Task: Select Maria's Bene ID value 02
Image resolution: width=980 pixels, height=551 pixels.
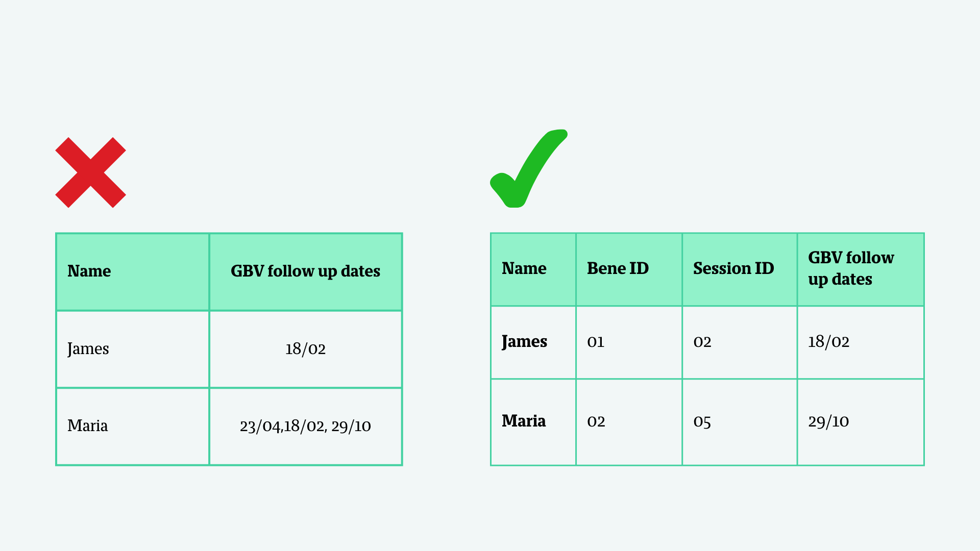Action: [x=629, y=422]
